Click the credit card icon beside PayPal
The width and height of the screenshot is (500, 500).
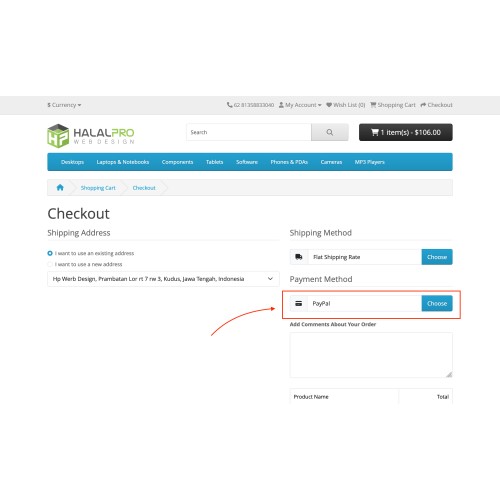tap(299, 303)
